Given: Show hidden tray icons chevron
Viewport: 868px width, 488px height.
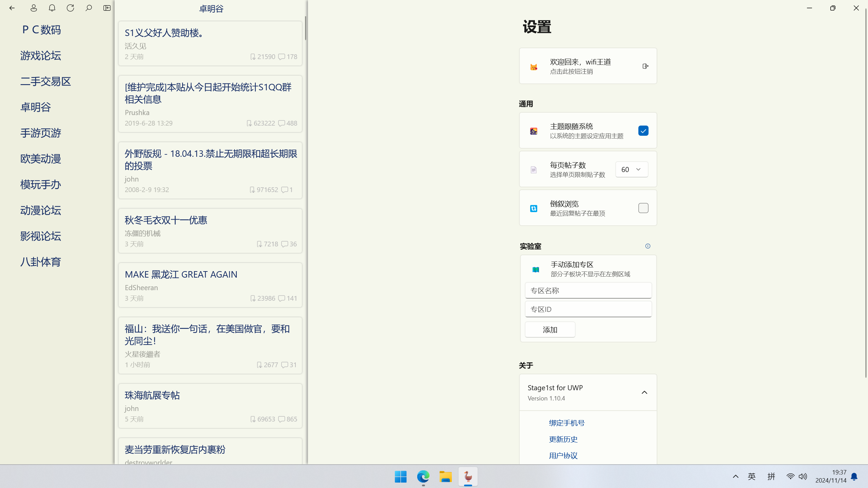Looking at the screenshot, I should [735, 476].
